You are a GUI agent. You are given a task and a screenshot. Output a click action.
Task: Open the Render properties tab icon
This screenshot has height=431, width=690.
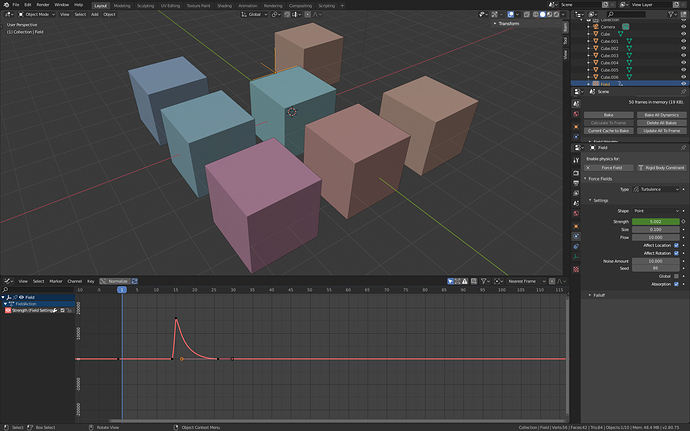(x=576, y=173)
